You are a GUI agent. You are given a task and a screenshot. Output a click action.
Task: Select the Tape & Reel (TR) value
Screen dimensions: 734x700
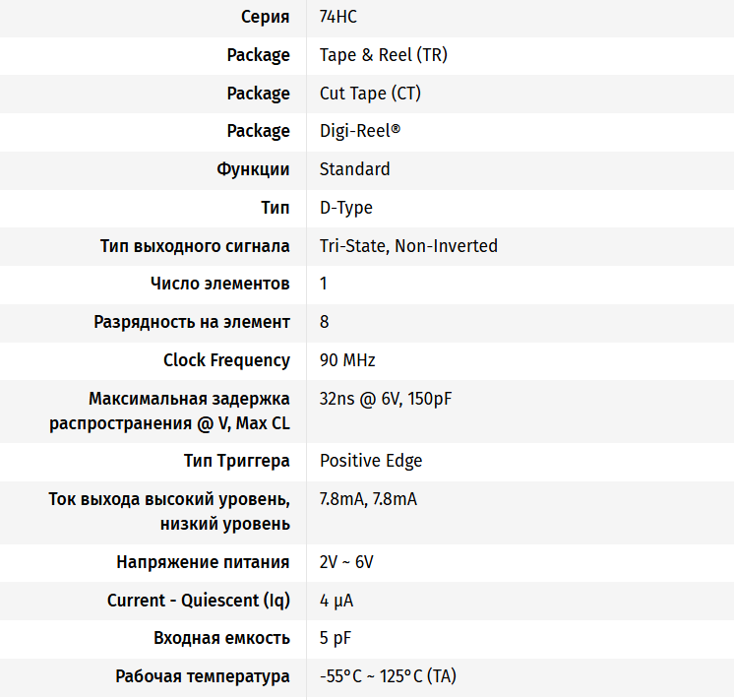[x=384, y=55]
